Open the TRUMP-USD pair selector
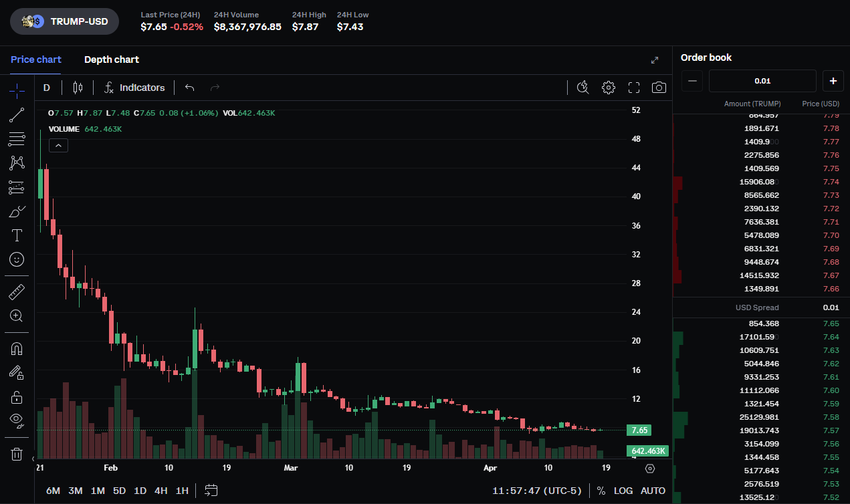 pos(64,21)
